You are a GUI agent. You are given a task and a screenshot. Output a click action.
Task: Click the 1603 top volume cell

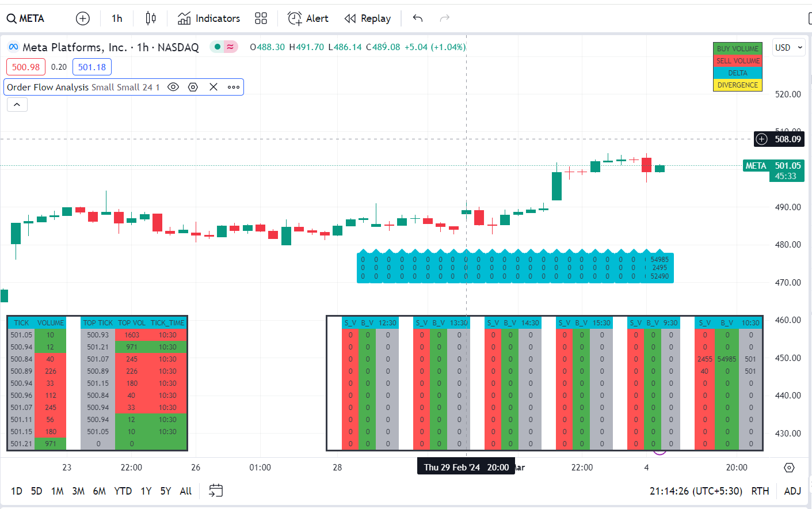132,335
